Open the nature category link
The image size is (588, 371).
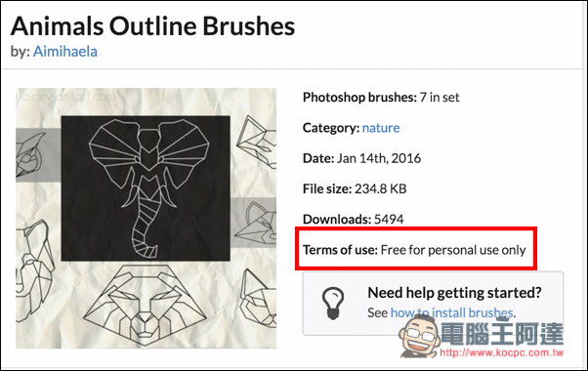(x=381, y=128)
